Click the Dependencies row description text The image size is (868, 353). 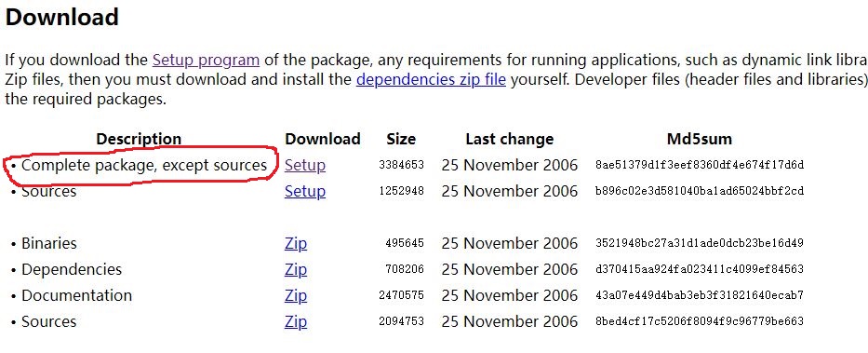click(x=72, y=269)
